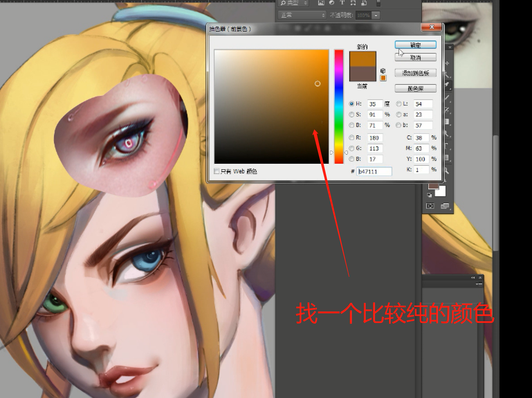
Task: Select the S (saturation) radio button
Action: click(x=351, y=115)
